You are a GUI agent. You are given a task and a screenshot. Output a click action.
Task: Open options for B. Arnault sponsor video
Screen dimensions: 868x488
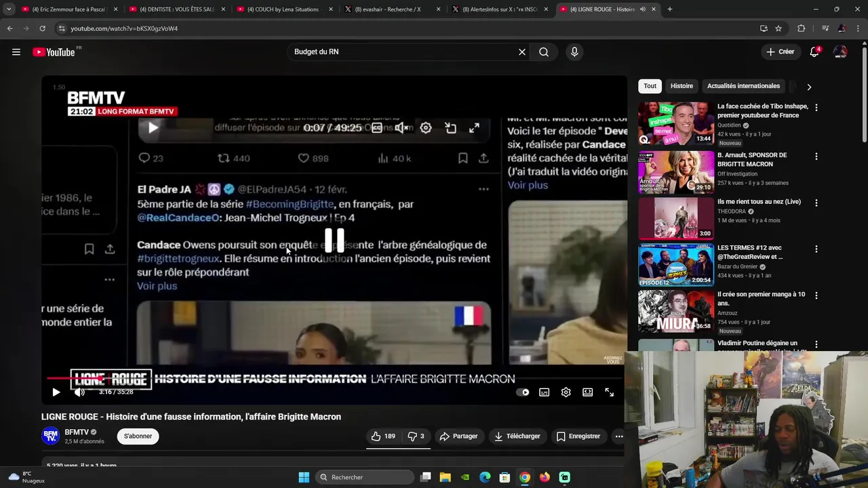pos(816,157)
